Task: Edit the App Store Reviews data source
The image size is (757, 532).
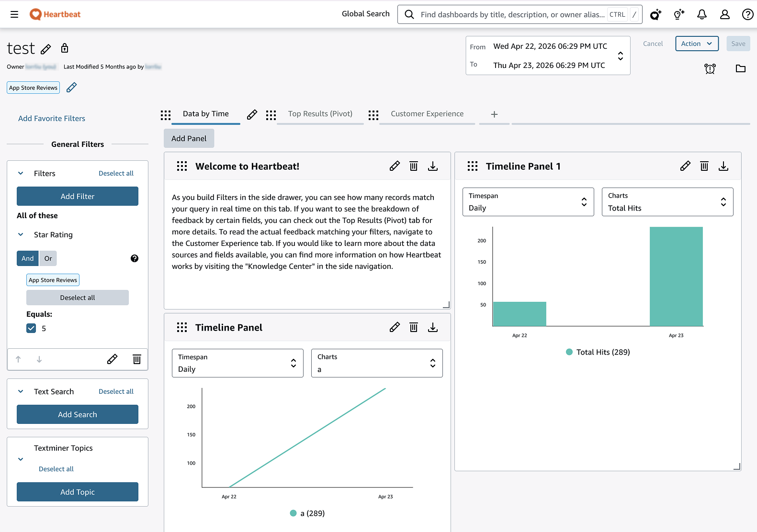Action: coord(71,88)
